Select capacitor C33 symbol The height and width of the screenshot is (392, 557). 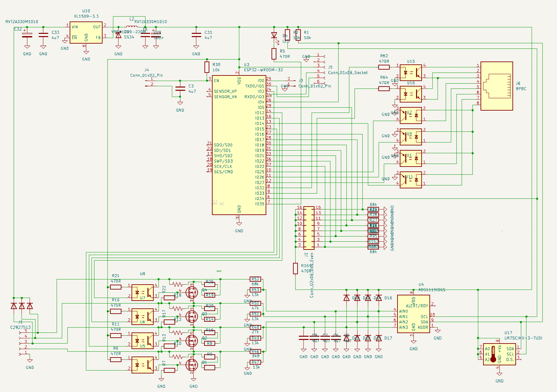[x=43, y=35]
